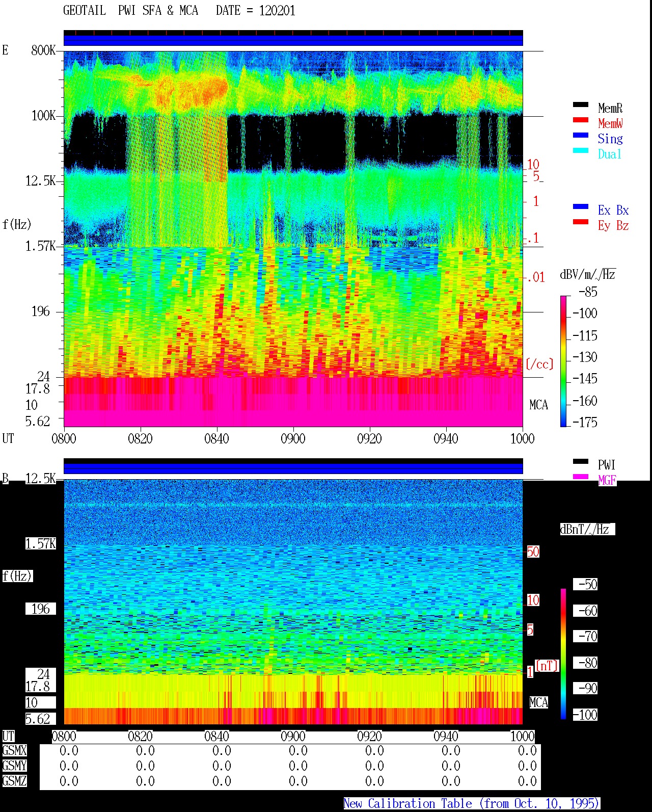Click the Ey Bz legend label
The height and width of the screenshot is (812, 652).
click(x=613, y=225)
